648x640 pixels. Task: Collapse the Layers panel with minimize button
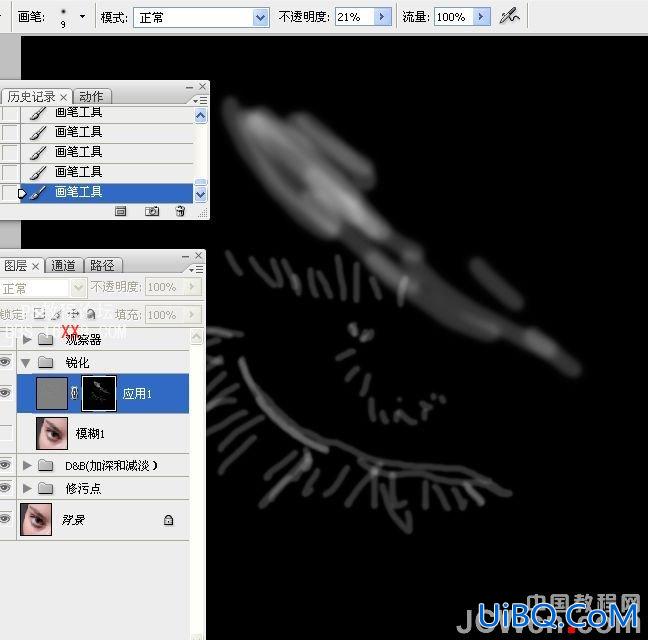pyautogui.click(x=186, y=257)
